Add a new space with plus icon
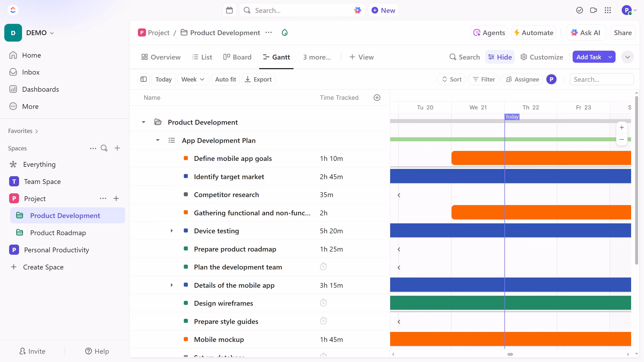This screenshot has height=362, width=644. (117, 148)
